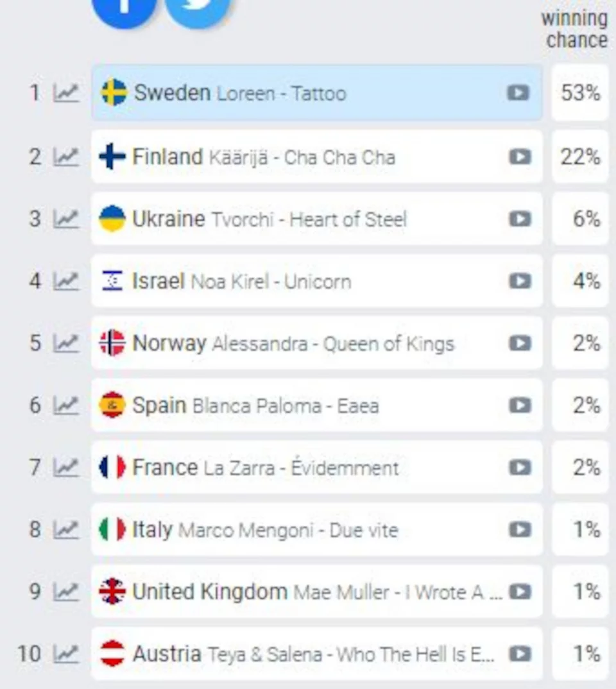The image size is (616, 689).
Task: Click the trend icon next to Austria
Action: tap(66, 654)
